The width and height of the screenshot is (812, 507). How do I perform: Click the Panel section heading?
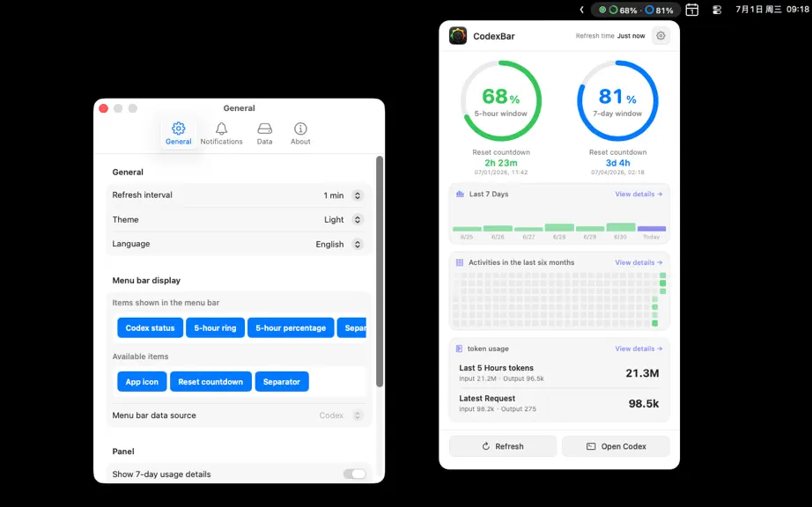pyautogui.click(x=123, y=452)
